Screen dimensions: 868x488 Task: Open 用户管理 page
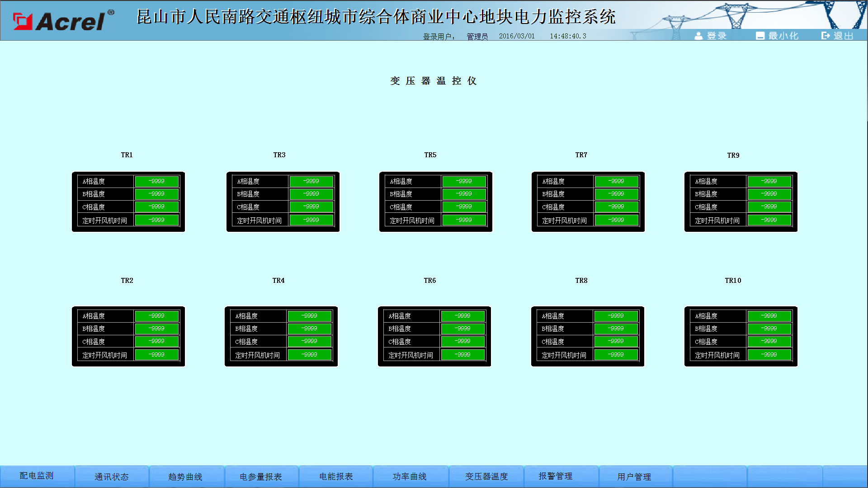(x=634, y=477)
